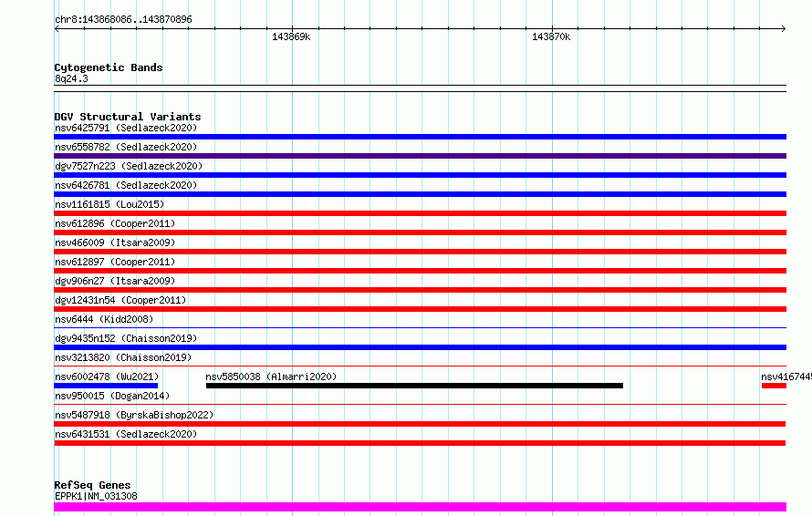
Task: Select the nsv6558782 purple variant bar
Action: (420, 156)
